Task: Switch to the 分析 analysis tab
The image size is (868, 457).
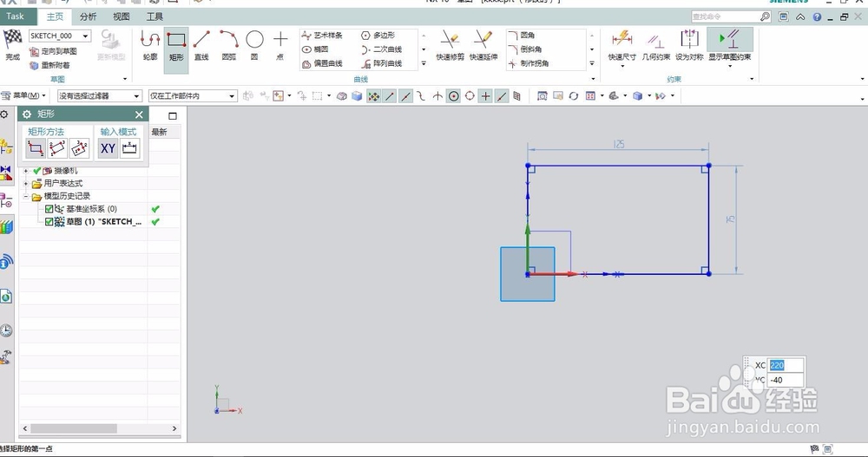Action: (88, 16)
